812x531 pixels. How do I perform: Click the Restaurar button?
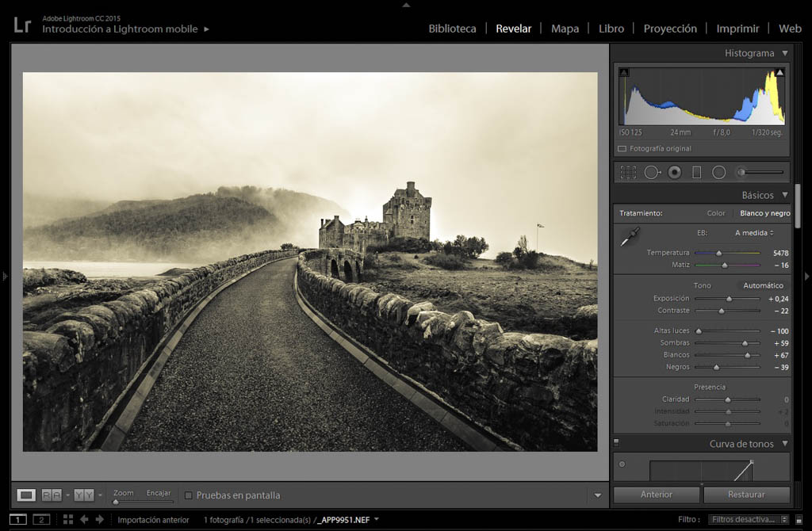tap(746, 495)
